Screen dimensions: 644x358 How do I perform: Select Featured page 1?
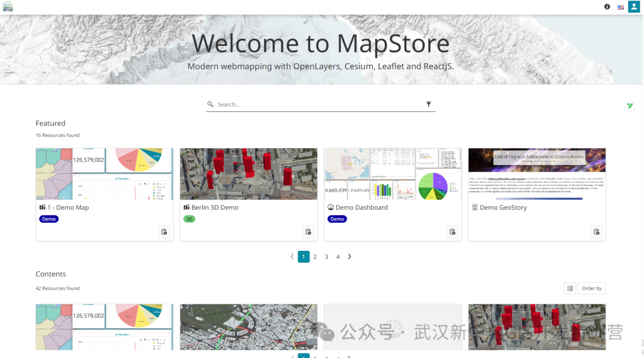tap(304, 257)
